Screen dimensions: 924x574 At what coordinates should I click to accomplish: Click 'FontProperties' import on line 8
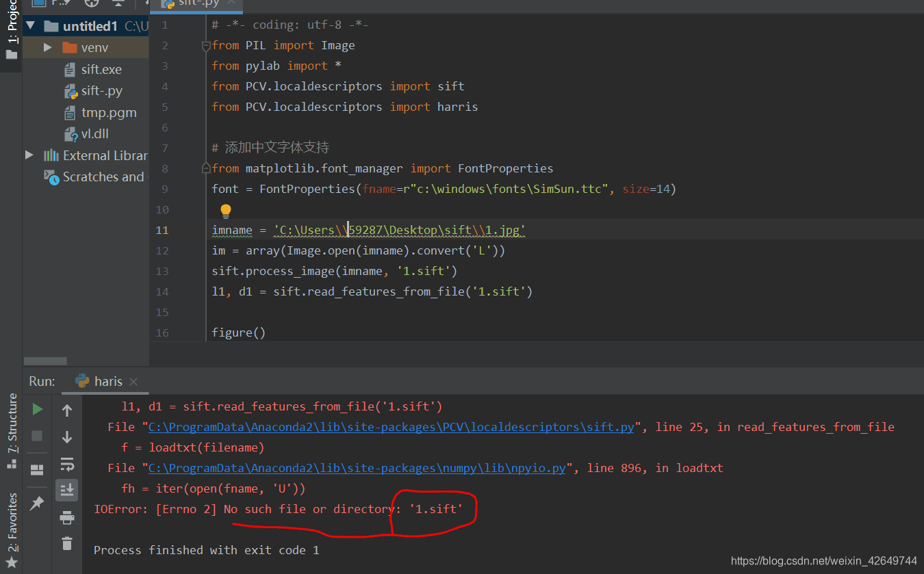coord(506,168)
